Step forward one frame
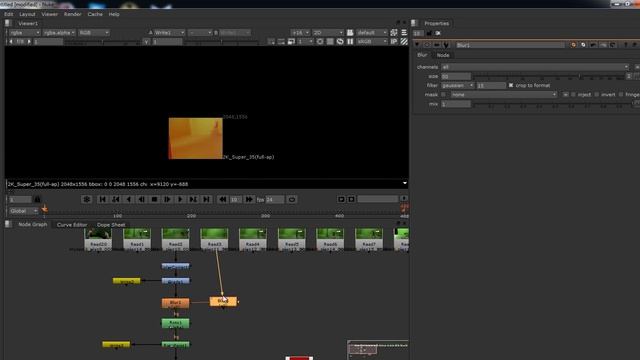 (x=167, y=199)
